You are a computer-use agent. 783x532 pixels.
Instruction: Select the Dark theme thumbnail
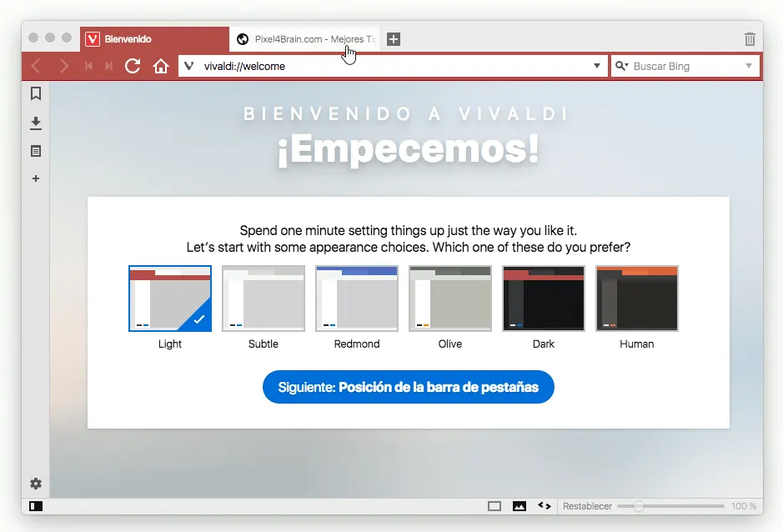click(x=544, y=299)
